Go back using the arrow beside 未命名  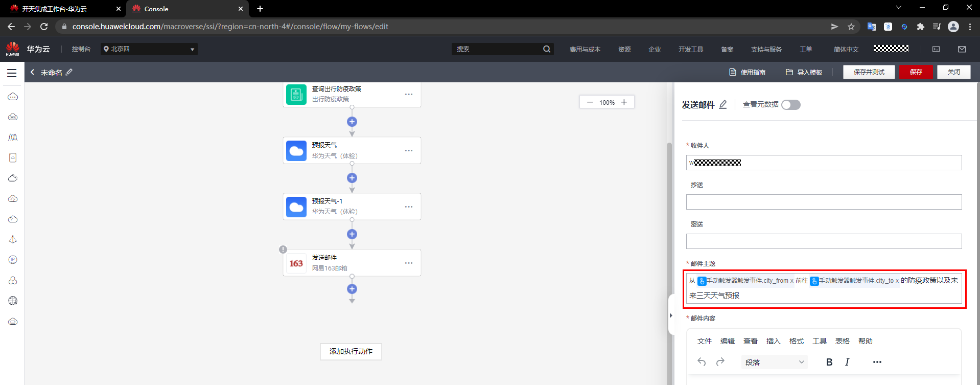(32, 72)
